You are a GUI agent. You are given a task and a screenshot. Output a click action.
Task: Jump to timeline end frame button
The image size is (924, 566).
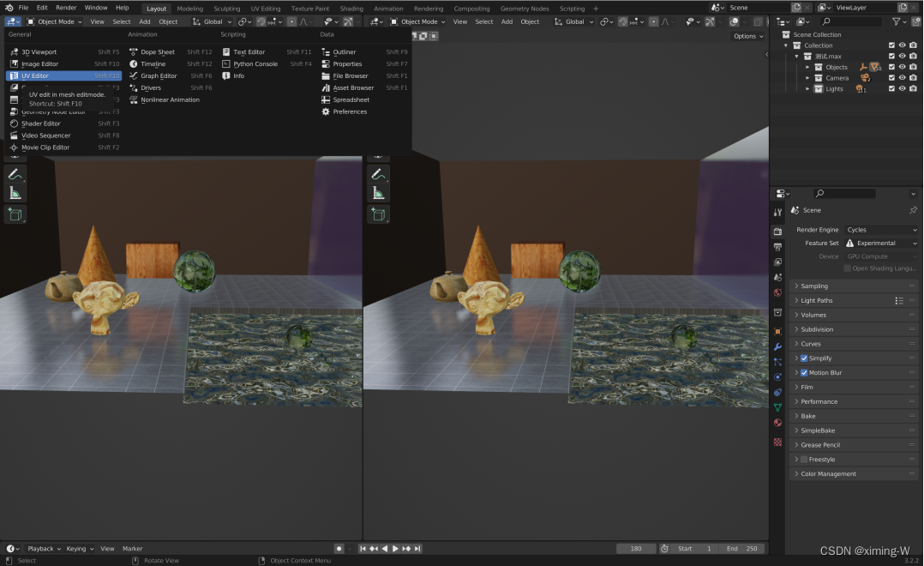coord(417,548)
